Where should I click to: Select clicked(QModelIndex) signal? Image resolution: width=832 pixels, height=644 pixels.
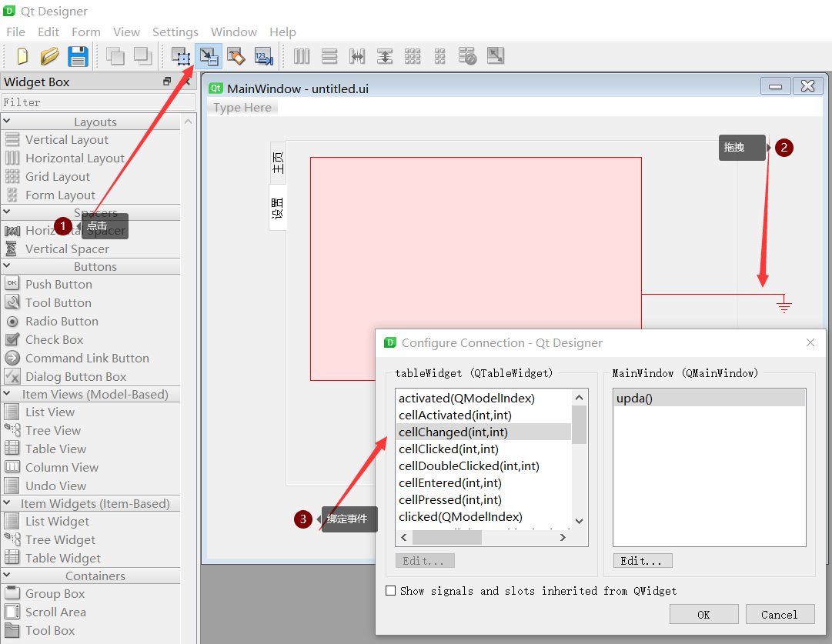coord(483,517)
